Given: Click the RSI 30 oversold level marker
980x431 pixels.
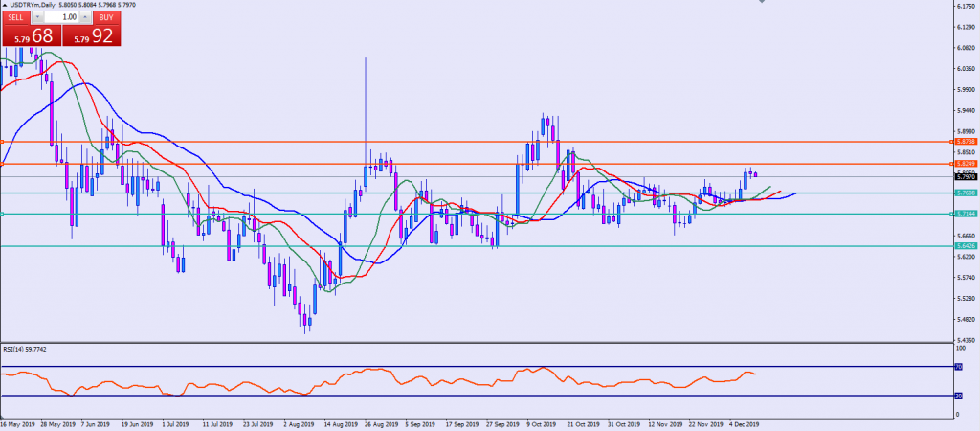Looking at the screenshot, I should point(959,396).
